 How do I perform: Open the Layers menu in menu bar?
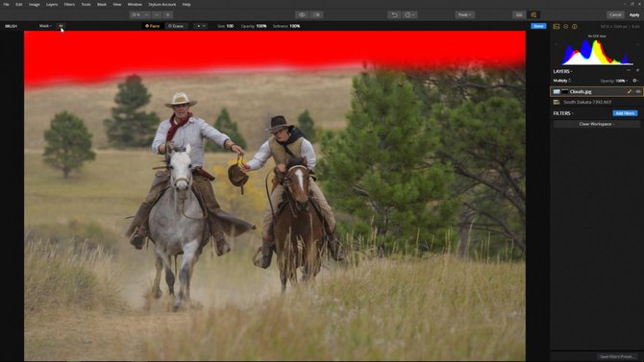52,4
